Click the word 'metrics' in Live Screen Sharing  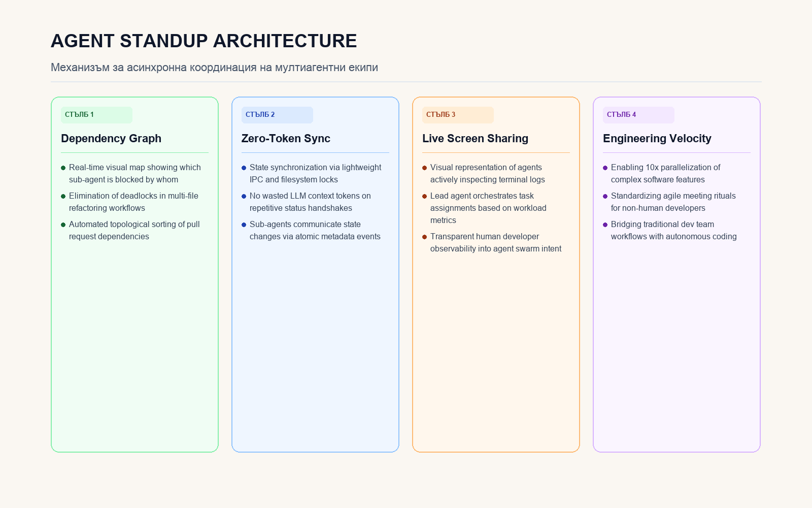[443, 220]
